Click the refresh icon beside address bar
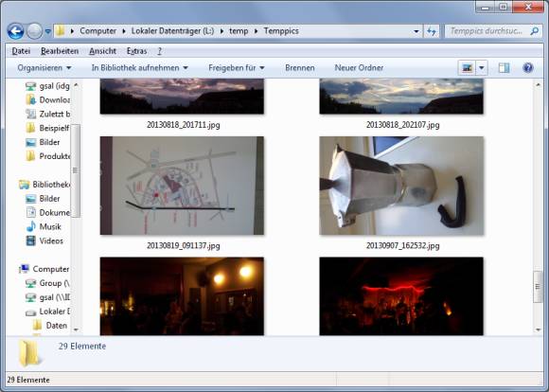 coord(432,31)
